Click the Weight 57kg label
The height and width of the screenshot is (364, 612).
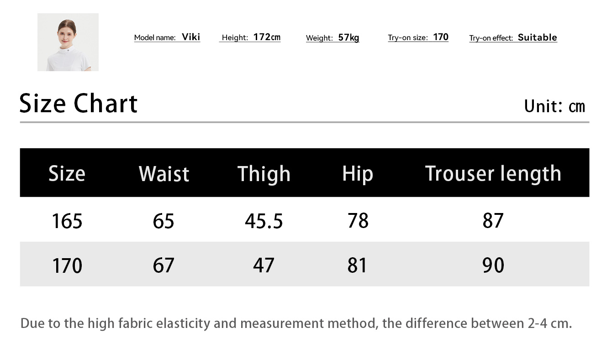(x=332, y=38)
